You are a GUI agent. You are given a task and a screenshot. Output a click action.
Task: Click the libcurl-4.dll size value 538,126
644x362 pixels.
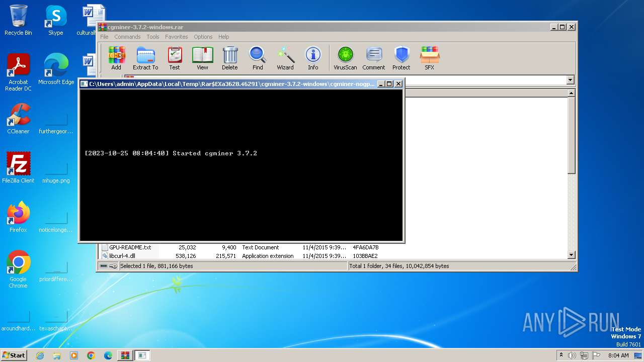pos(186,256)
